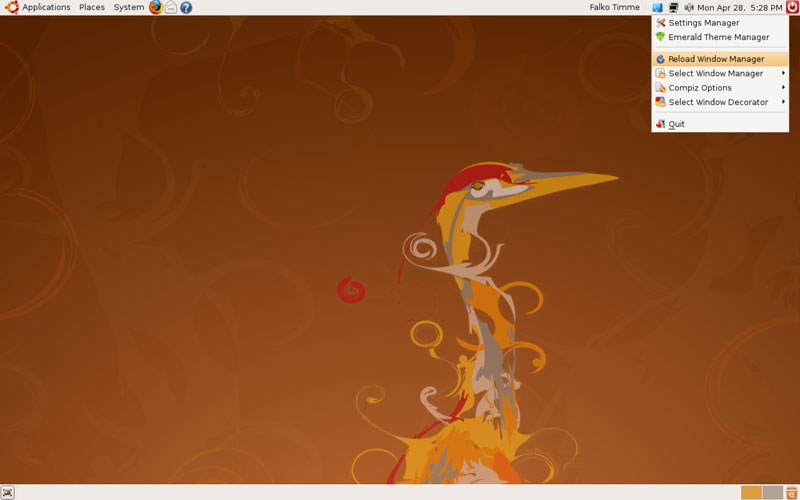Switch to the second gray workspace
Image resolution: width=800 pixels, height=500 pixels.
pyautogui.click(x=772, y=492)
